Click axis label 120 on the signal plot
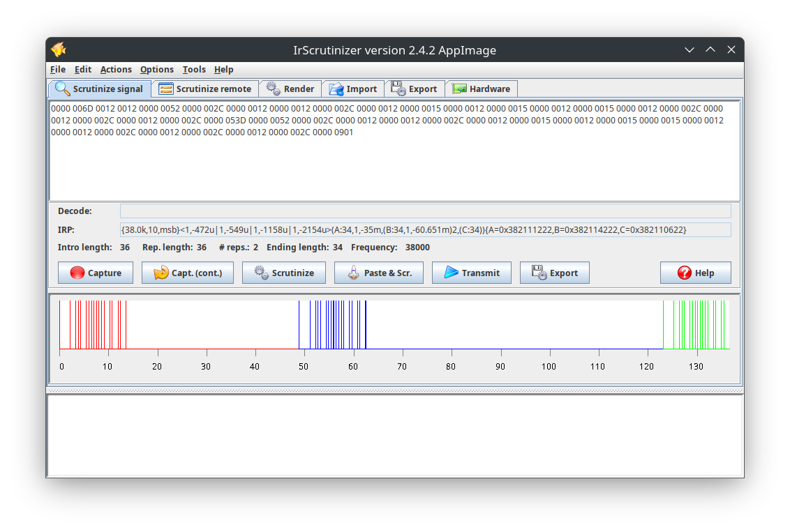This screenshot has height=532, width=790. click(646, 367)
